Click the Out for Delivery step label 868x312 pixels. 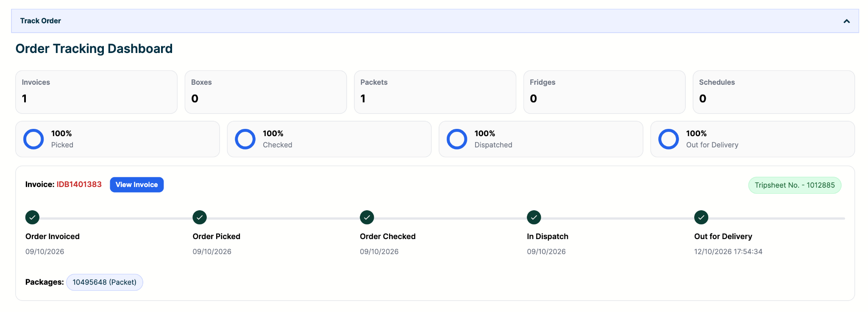[723, 237]
